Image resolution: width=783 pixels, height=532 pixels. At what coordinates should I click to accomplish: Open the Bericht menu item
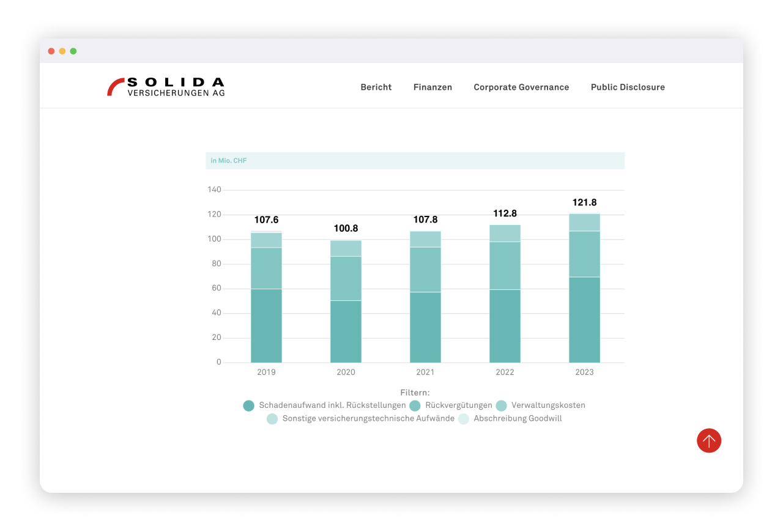point(376,87)
